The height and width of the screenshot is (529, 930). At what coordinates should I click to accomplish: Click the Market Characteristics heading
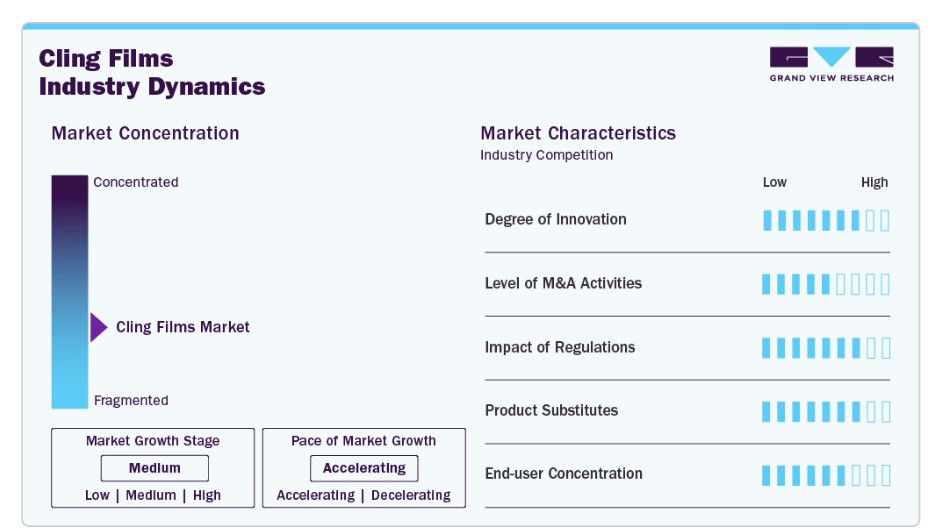point(578,133)
